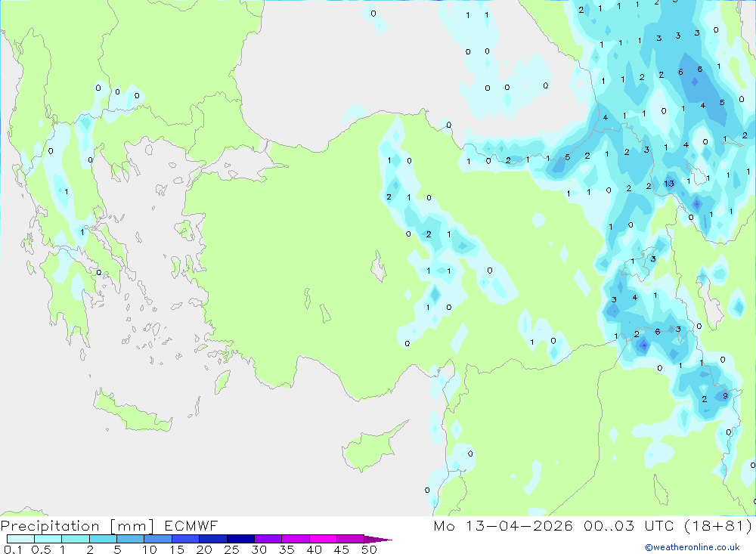Click the legend label 40
The height and width of the screenshot is (554, 756).
(x=314, y=549)
